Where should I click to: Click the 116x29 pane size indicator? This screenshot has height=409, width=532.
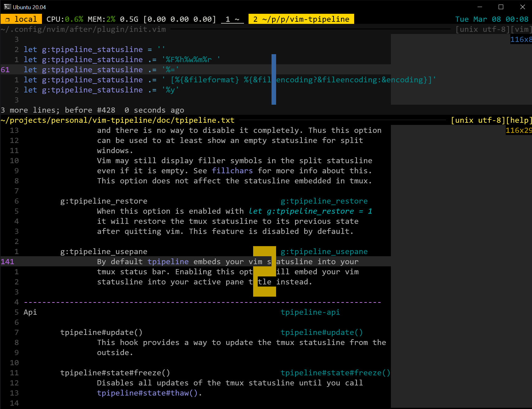click(x=519, y=130)
